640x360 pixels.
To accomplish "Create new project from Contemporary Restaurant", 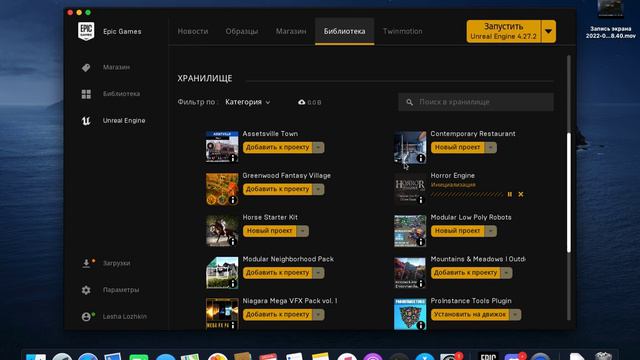I will point(458,147).
